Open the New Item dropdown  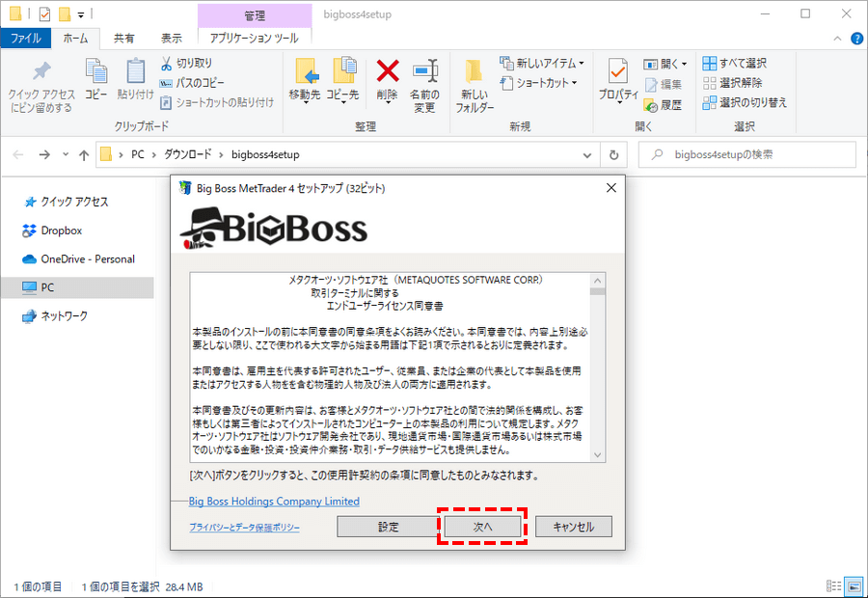(x=541, y=63)
